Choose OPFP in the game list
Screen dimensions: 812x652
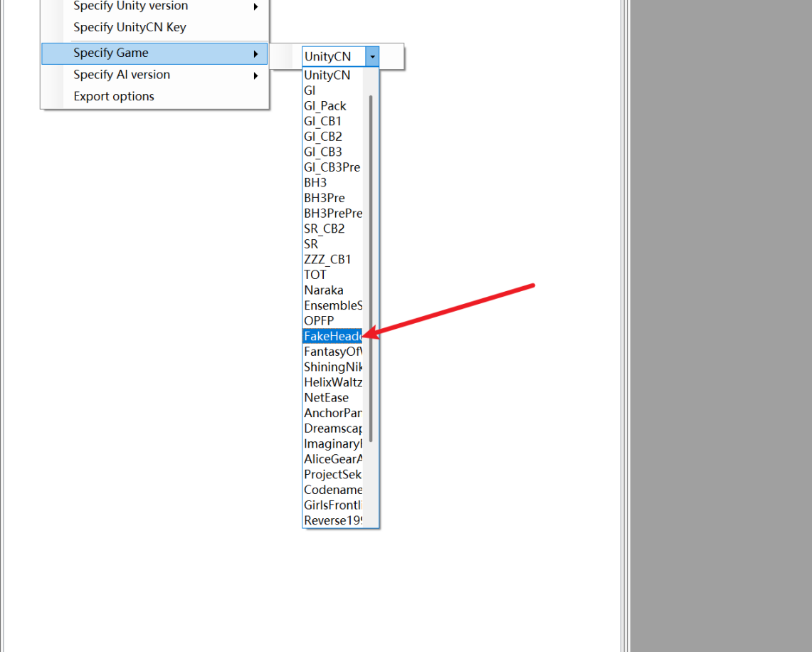point(332,321)
